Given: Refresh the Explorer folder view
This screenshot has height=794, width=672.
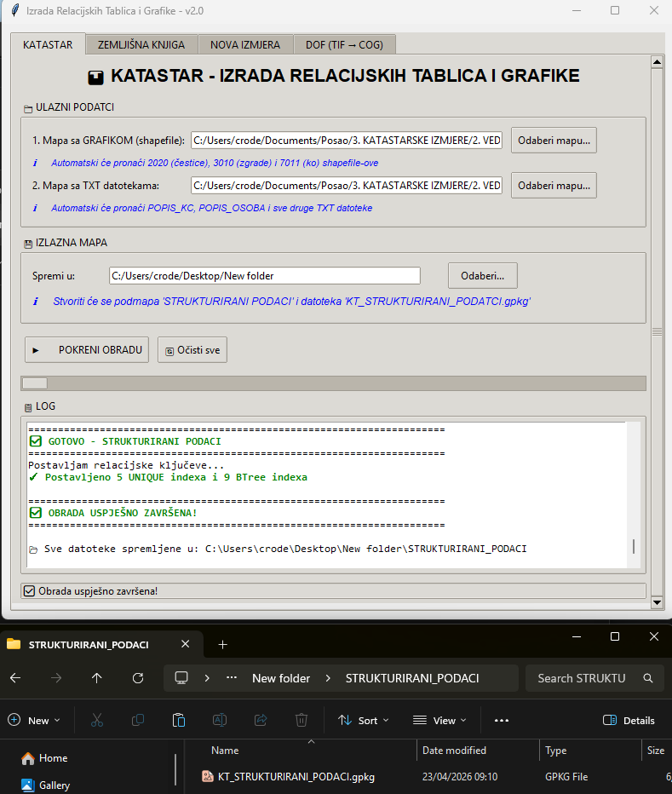Looking at the screenshot, I should click(x=138, y=678).
